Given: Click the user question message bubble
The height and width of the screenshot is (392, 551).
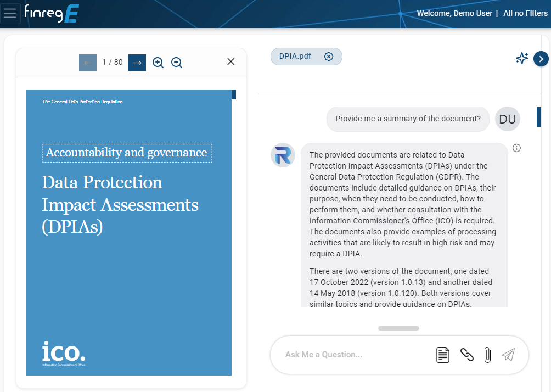Looking at the screenshot, I should click(x=408, y=119).
